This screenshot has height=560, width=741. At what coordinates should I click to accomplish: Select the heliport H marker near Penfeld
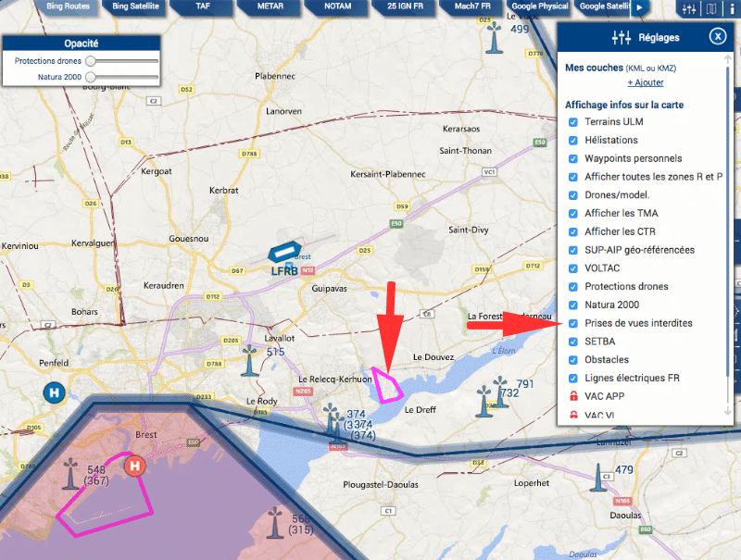point(55,392)
